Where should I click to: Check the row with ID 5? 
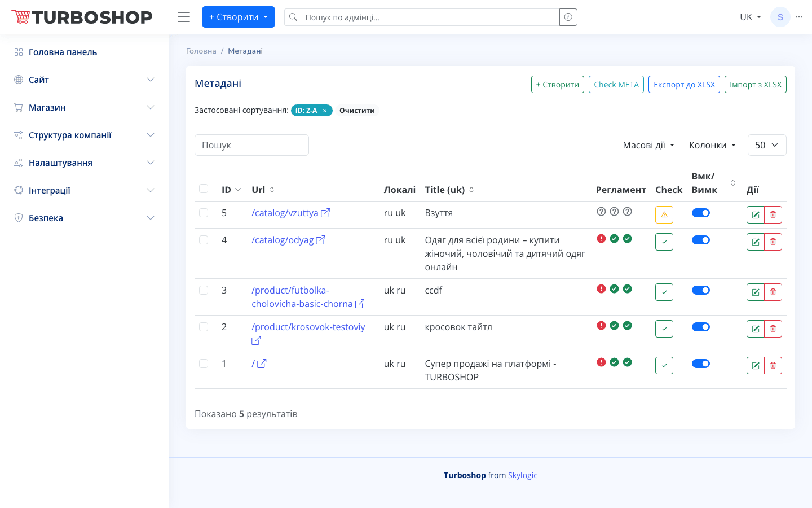point(204,213)
